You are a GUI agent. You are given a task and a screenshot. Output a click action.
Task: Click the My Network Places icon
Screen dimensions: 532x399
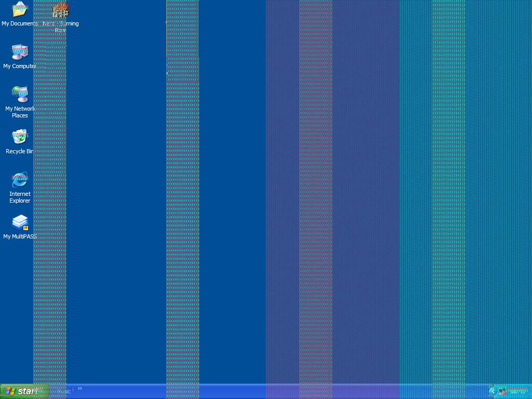coord(20,95)
